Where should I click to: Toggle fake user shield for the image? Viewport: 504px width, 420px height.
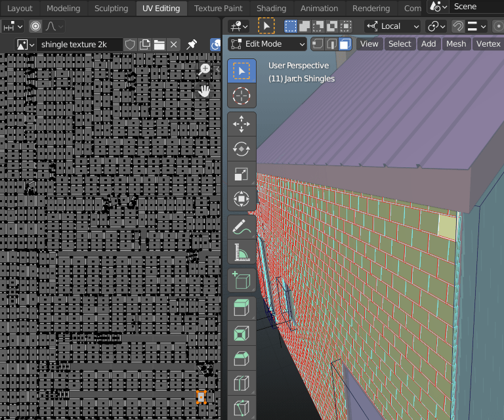(x=130, y=45)
